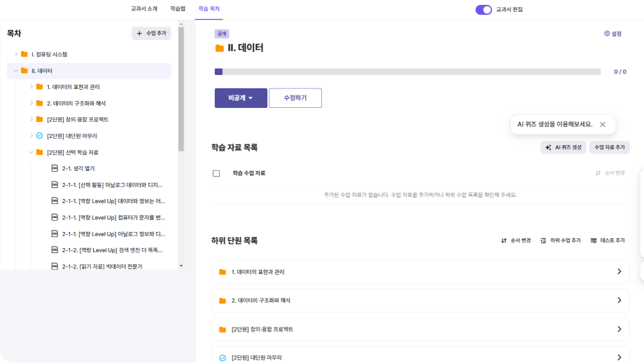Click the 2-1. 생각 열기 document item

point(78,168)
